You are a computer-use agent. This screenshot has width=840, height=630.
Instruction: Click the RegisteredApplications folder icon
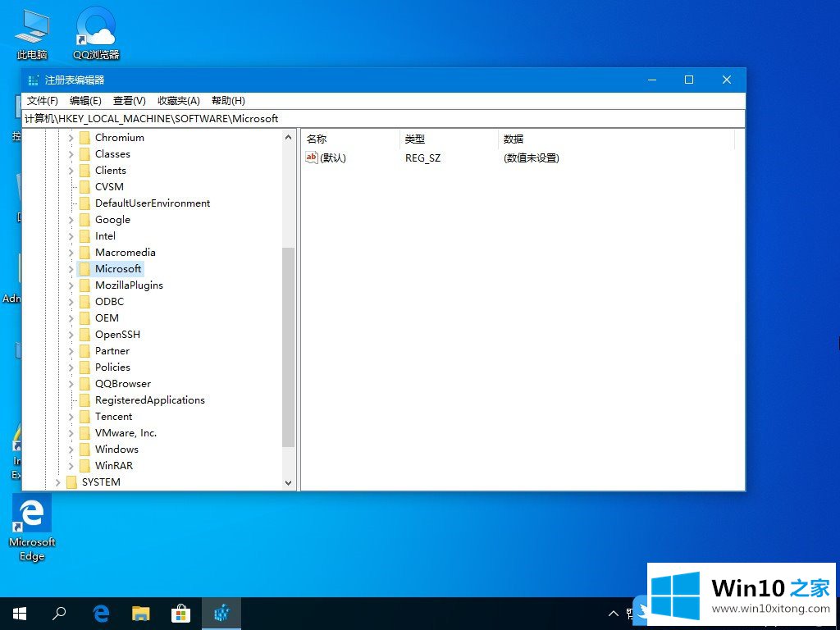(x=84, y=400)
